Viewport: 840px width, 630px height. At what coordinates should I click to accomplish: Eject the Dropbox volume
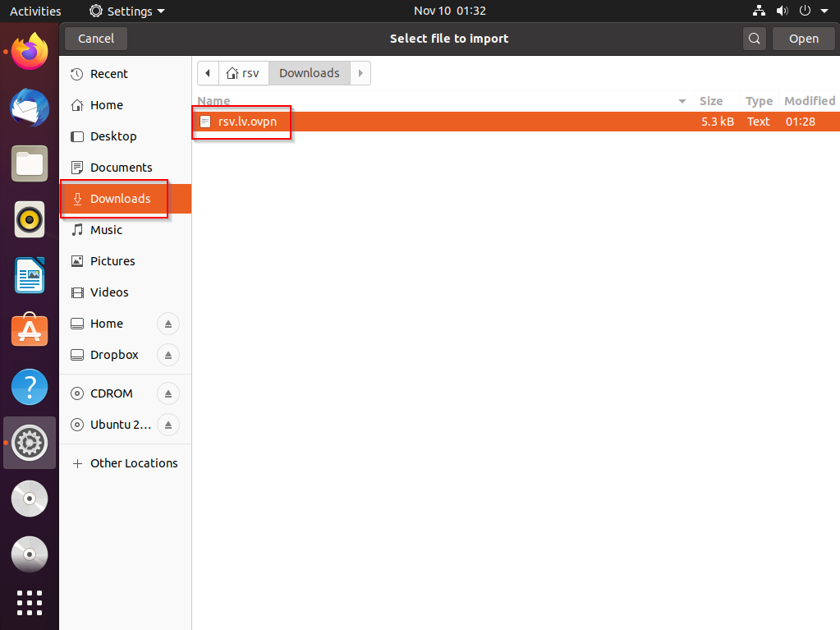point(168,355)
